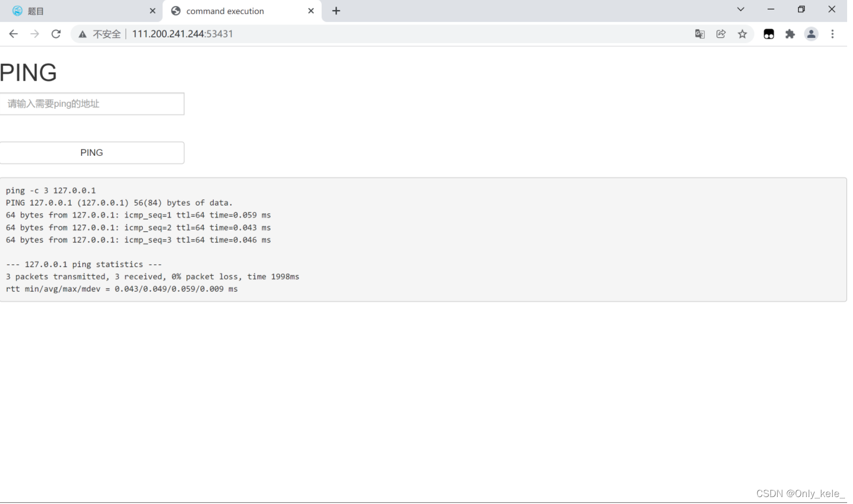Image resolution: width=853 pixels, height=504 pixels.
Task: Open the Extensions puzzle menu
Action: tap(790, 34)
